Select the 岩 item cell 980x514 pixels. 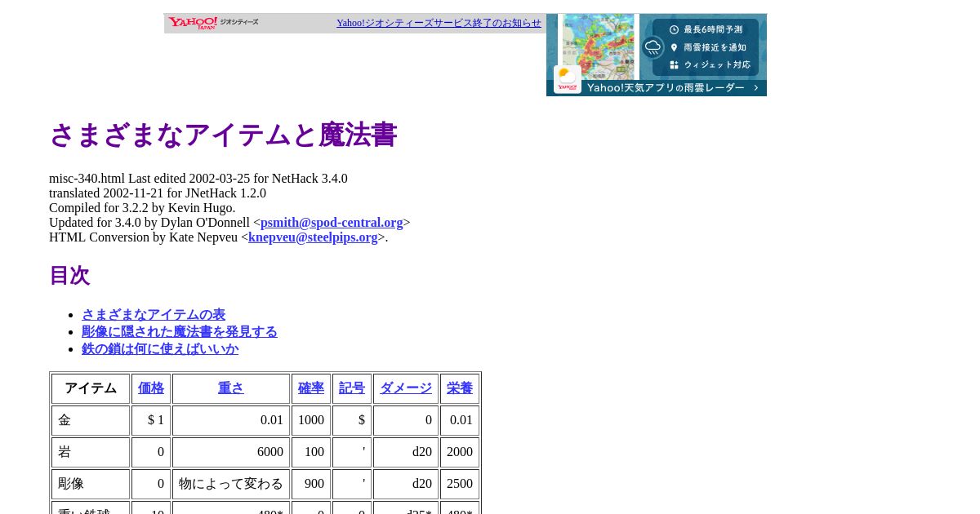click(91, 452)
